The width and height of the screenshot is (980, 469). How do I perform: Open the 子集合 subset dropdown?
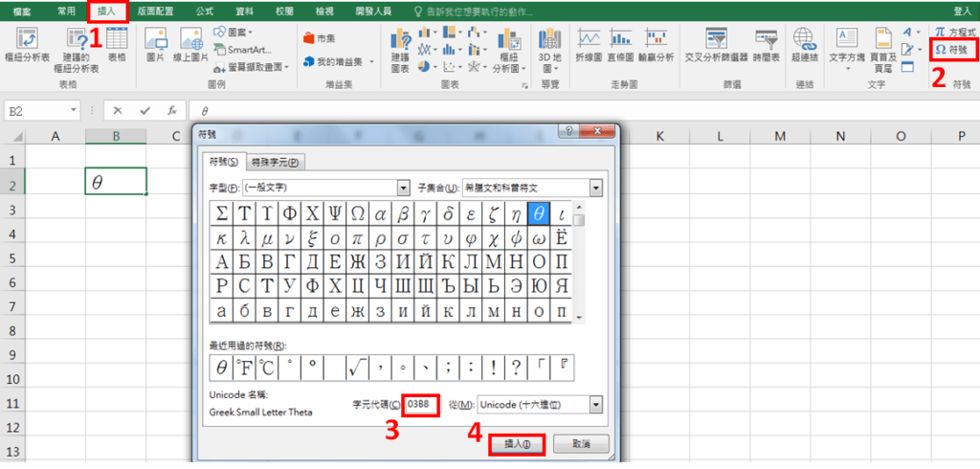click(x=595, y=188)
